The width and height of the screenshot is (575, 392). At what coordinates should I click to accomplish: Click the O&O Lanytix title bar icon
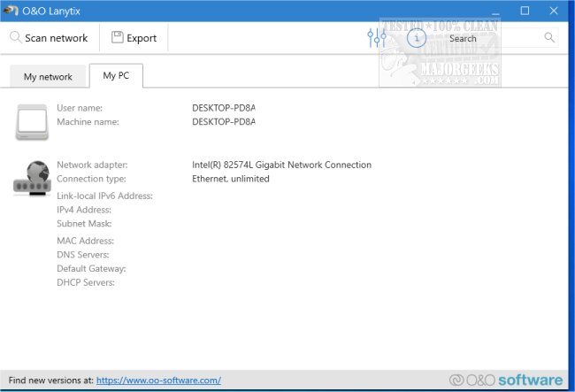[11, 11]
